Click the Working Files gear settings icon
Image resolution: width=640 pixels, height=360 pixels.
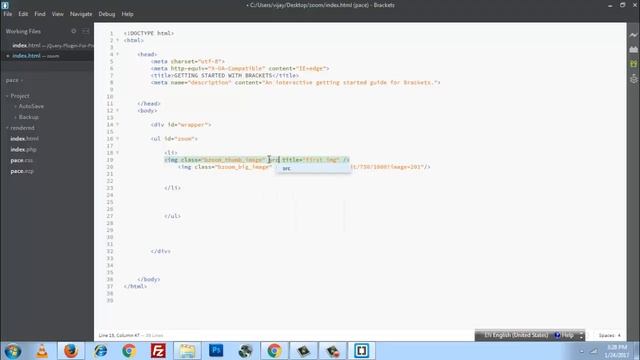pos(73,31)
